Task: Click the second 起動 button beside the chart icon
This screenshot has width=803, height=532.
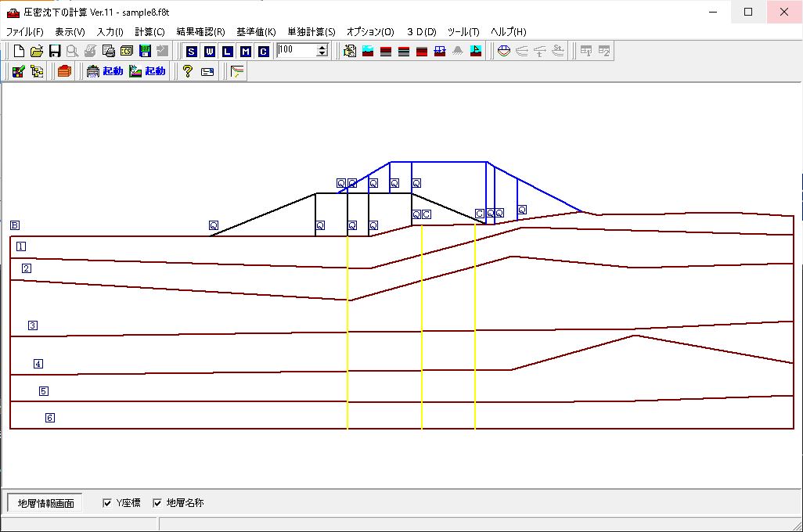Action: coord(155,71)
